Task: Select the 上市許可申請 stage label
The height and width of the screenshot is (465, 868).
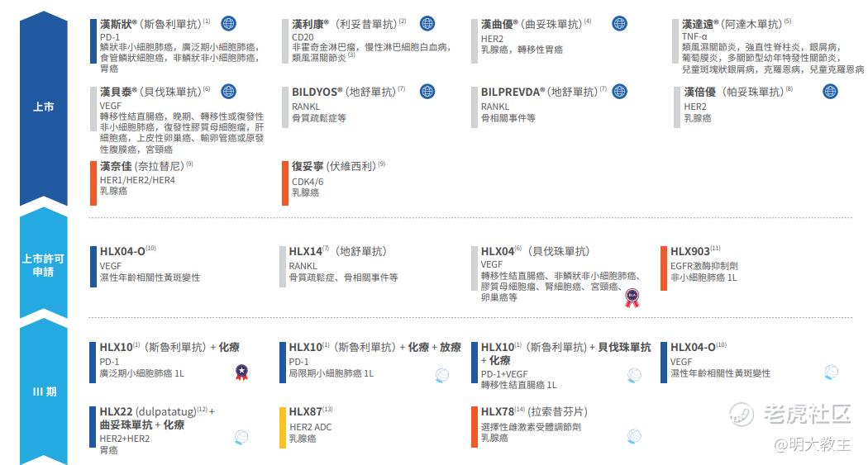Action: pos(43,265)
